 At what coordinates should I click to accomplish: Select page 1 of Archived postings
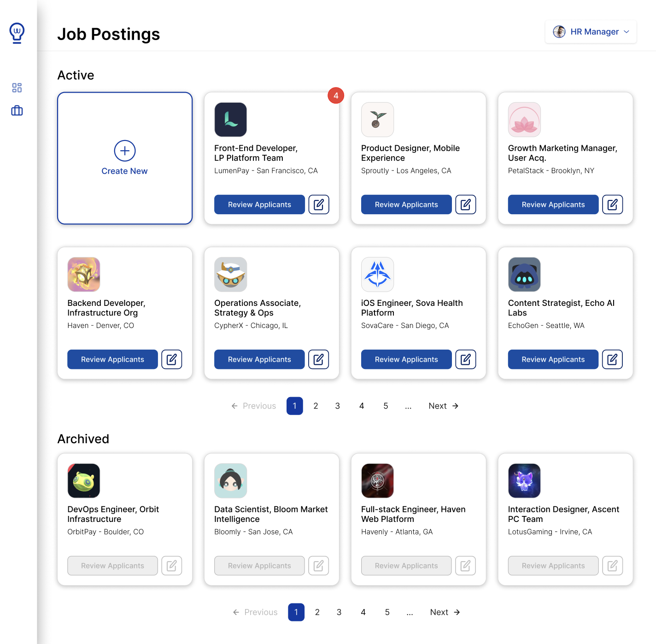click(296, 612)
